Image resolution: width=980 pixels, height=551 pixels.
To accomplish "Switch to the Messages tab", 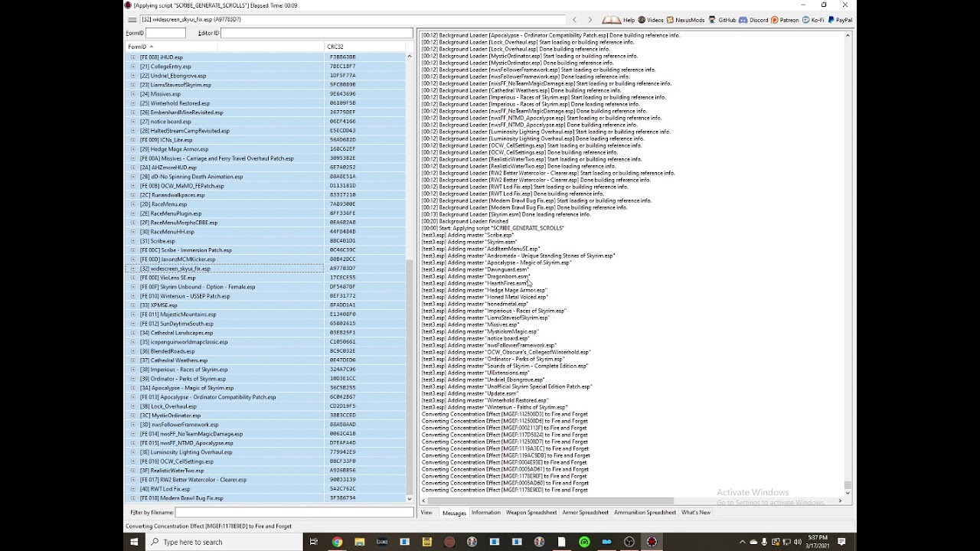I will (454, 513).
